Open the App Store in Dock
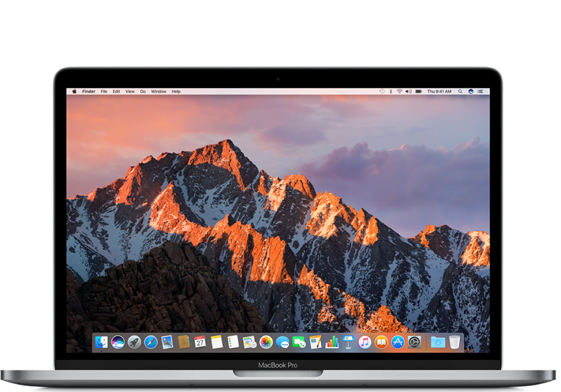The width and height of the screenshot is (561, 392). pyautogui.click(x=398, y=342)
